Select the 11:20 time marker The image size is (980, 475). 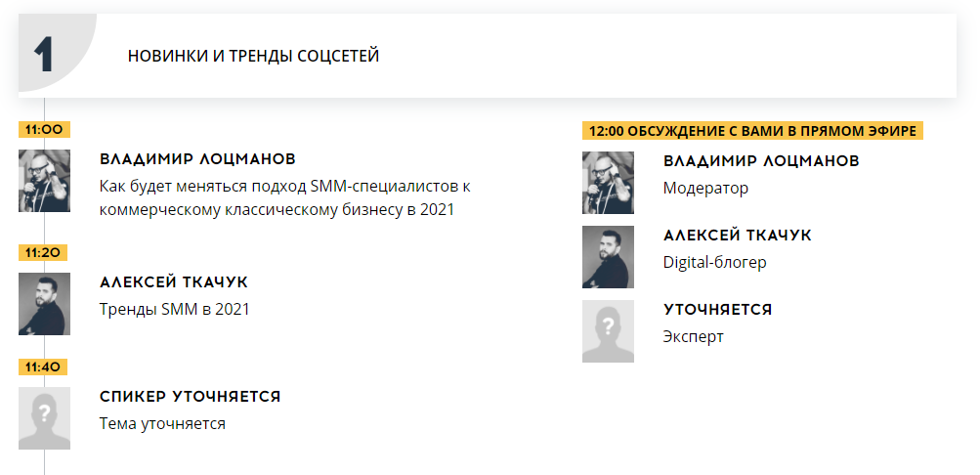[x=44, y=252]
